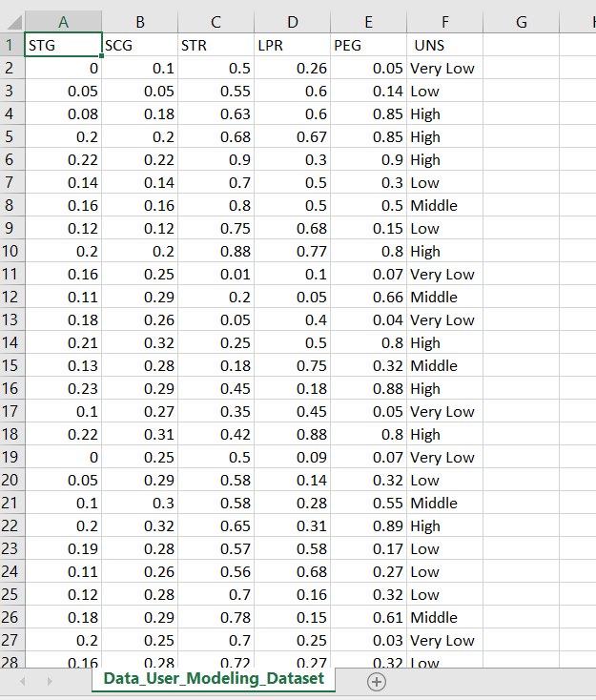Add a new sheet with plus icon
The height and width of the screenshot is (700, 596).
coord(377,682)
